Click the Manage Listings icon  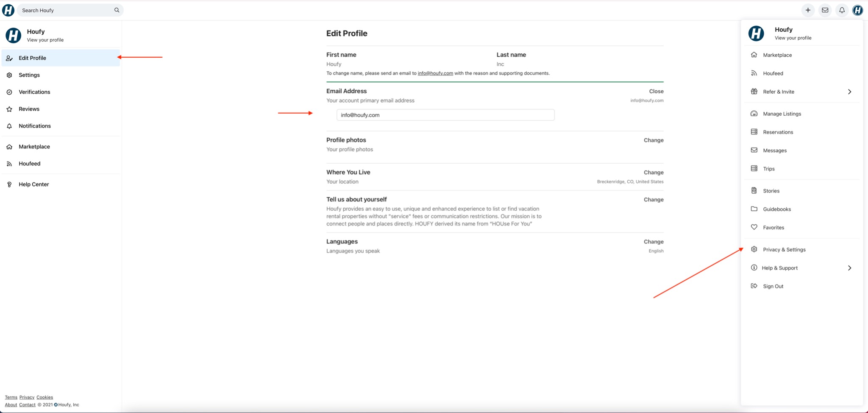pos(754,113)
